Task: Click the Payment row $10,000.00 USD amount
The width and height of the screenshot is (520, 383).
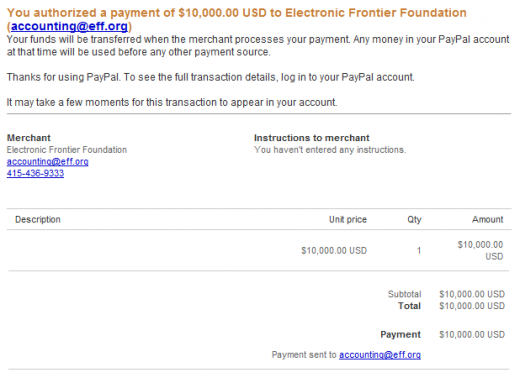Action: 472,334
